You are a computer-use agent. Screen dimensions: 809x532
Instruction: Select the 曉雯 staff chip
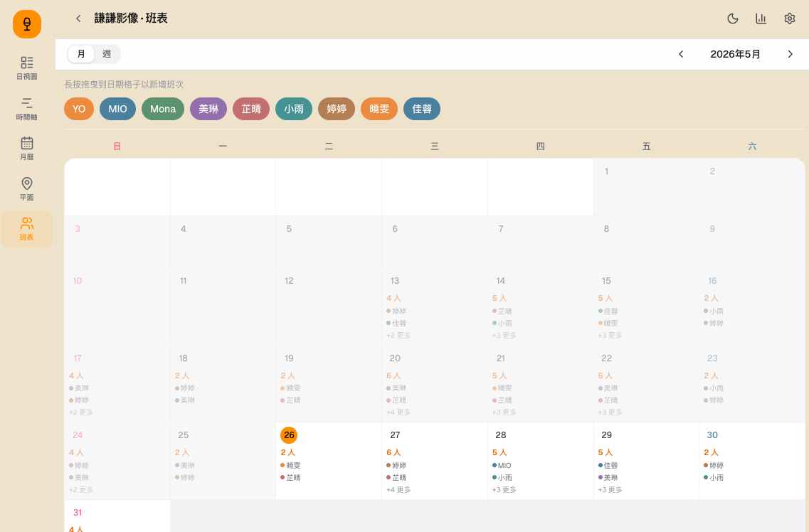pos(379,109)
